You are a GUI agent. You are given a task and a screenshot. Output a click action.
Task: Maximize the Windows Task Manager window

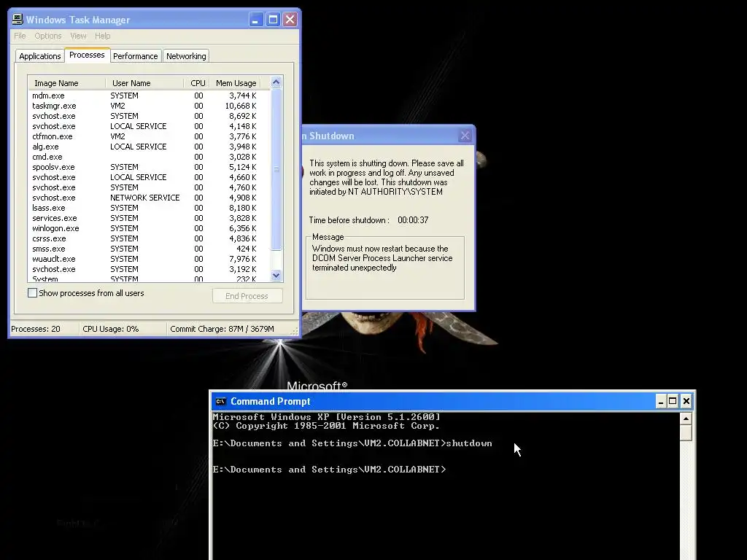273,20
